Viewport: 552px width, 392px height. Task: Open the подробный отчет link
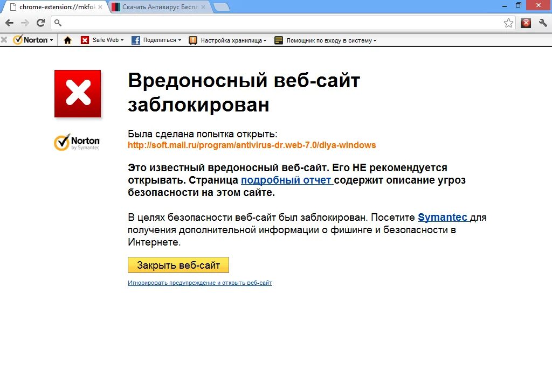click(287, 180)
